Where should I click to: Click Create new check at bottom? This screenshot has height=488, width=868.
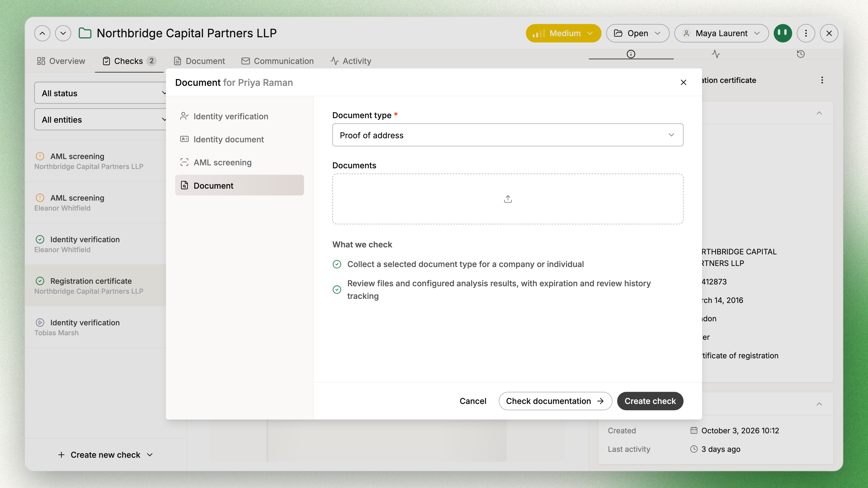point(106,455)
